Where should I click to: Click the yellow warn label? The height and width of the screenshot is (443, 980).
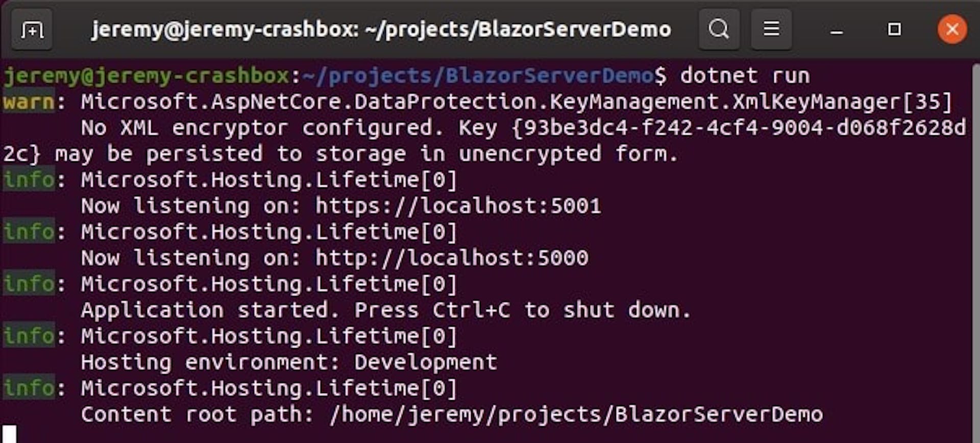coord(29,102)
